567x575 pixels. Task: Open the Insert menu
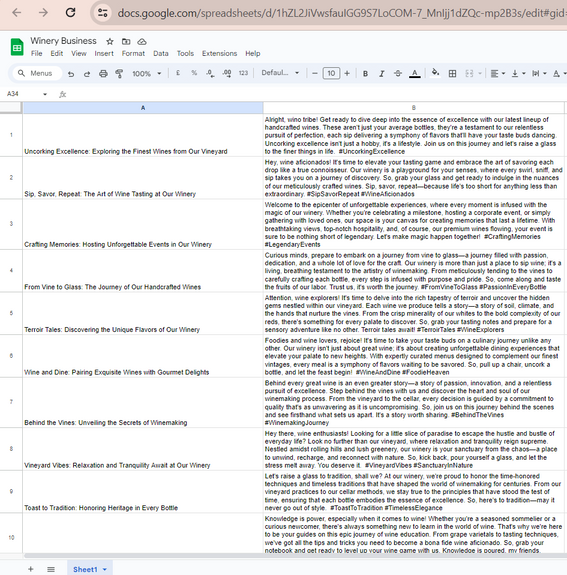click(x=104, y=54)
